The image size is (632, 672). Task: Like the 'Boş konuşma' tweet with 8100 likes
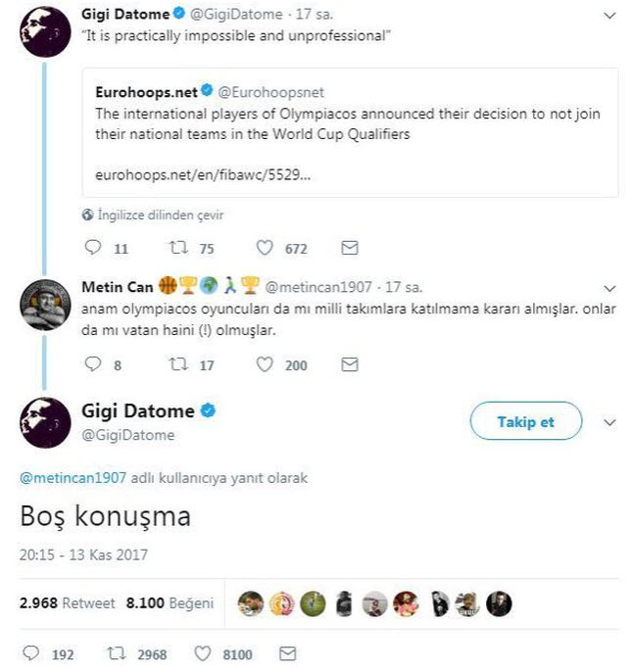pos(204,653)
